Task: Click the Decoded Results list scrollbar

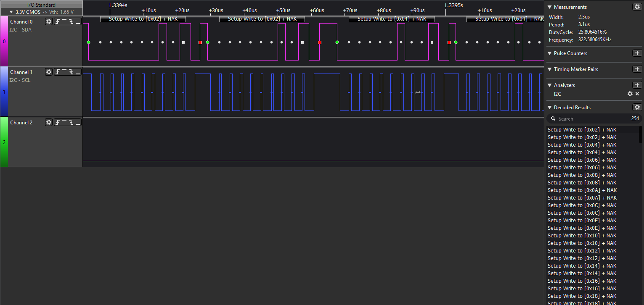Action: point(641,134)
